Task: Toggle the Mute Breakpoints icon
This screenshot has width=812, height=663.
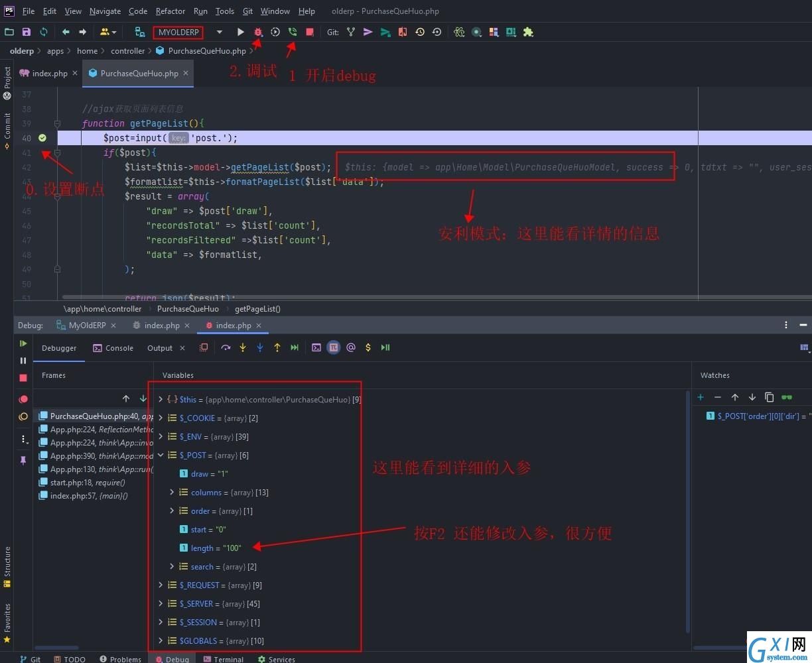Action: click(x=23, y=416)
